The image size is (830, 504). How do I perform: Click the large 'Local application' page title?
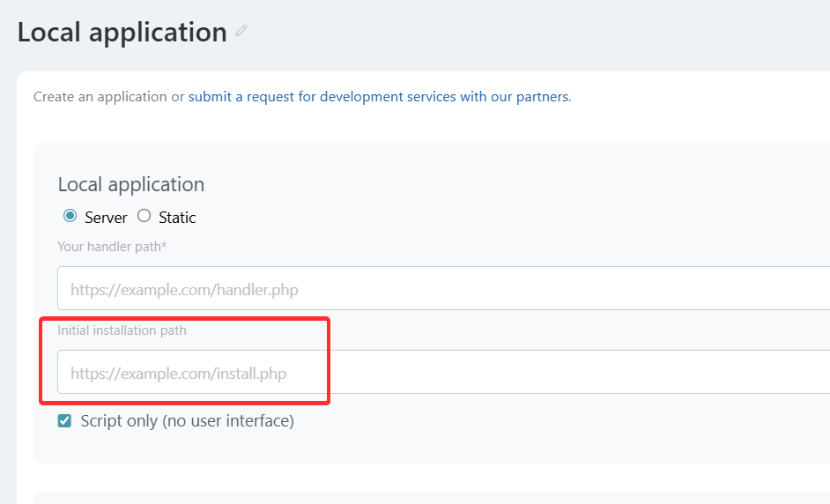pos(122,33)
